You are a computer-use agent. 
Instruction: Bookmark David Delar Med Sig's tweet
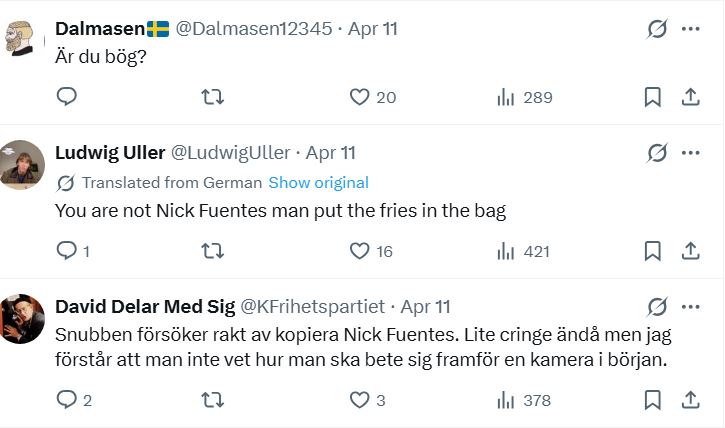652,400
